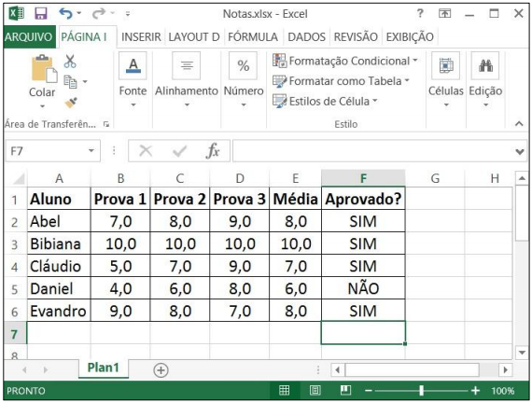Screen dimensions: 532x403
Task: Open the Fonte group icon
Action: click(x=133, y=65)
